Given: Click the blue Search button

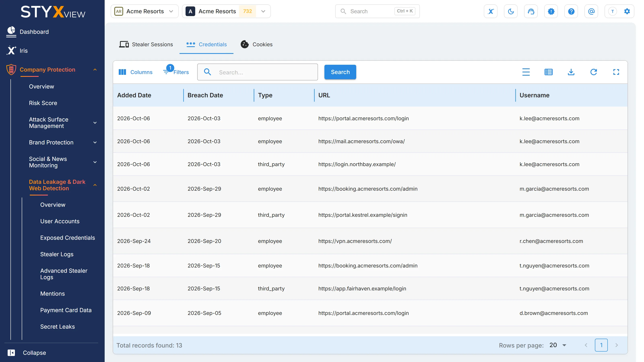Looking at the screenshot, I should (340, 72).
